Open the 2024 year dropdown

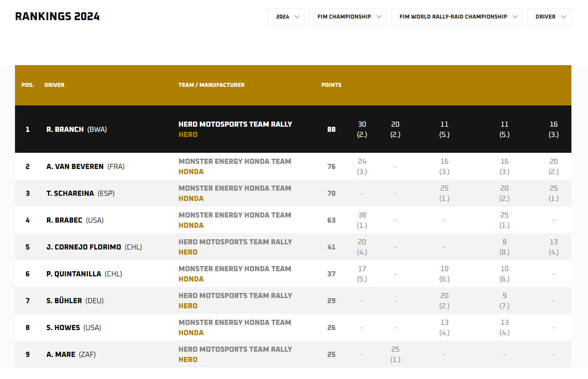pos(286,17)
